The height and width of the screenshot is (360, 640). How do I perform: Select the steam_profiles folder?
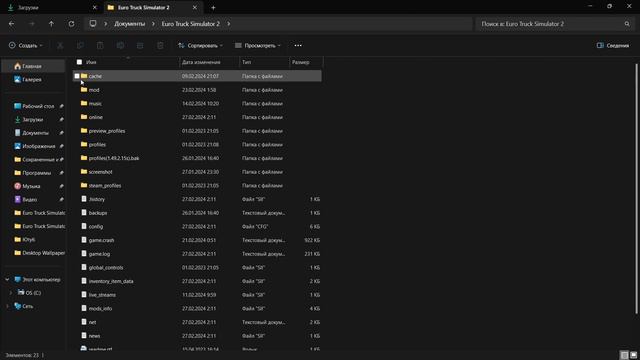coord(197,186)
